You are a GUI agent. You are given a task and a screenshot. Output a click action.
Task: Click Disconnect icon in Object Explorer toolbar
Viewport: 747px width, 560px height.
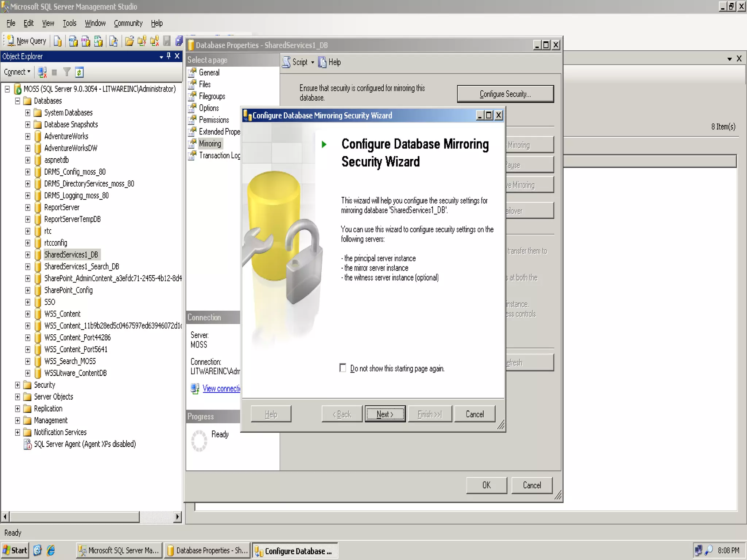(x=42, y=72)
